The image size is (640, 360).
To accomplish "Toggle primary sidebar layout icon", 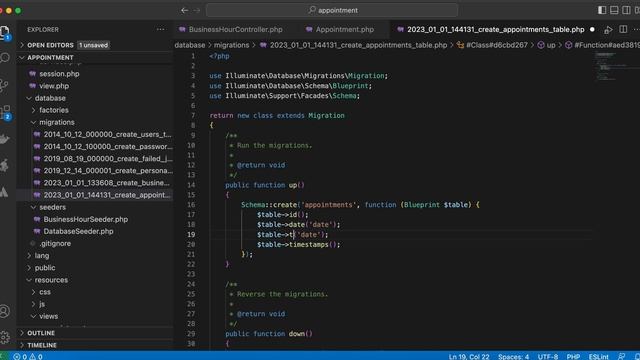I will 602,10.
